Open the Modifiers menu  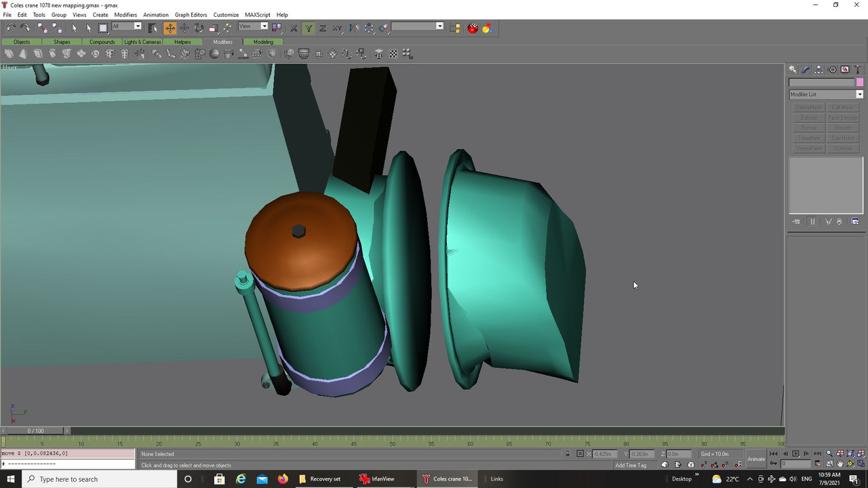pyautogui.click(x=125, y=14)
